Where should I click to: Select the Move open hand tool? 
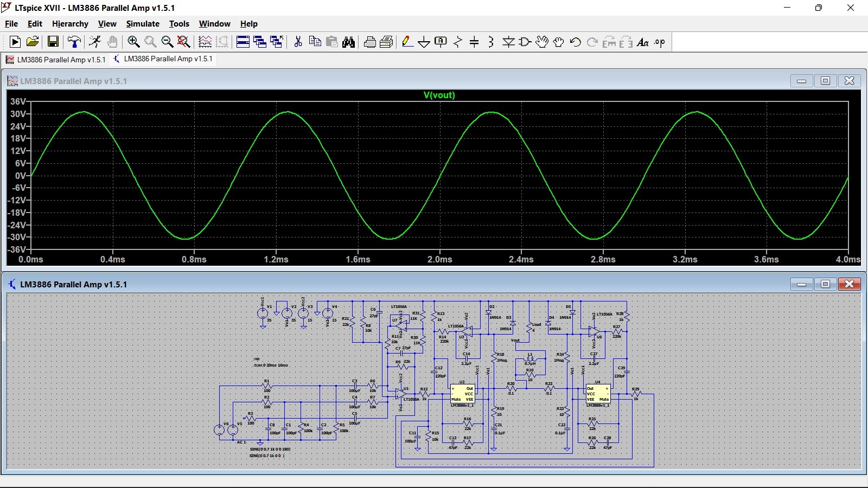(542, 42)
